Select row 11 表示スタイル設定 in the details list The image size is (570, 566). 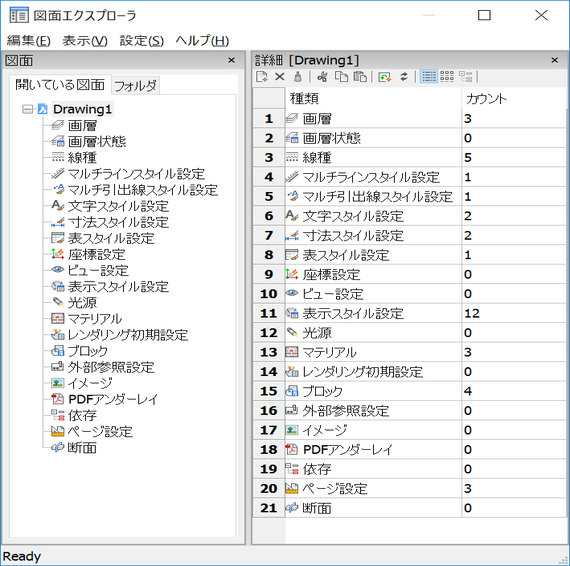[x=409, y=313]
